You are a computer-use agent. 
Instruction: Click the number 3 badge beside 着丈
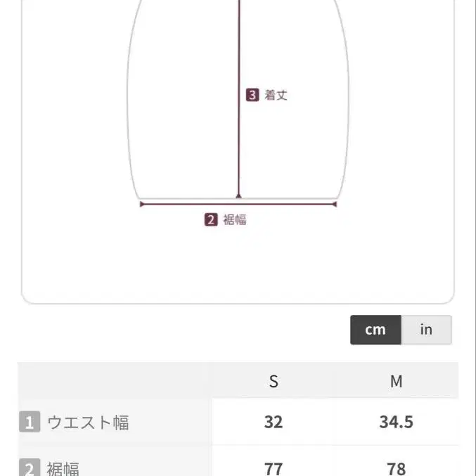[252, 95]
